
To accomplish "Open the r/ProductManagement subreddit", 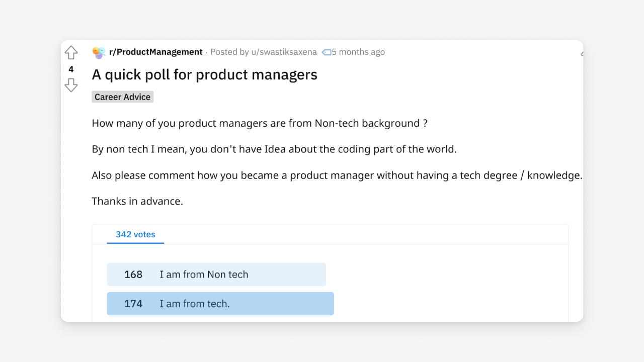I will (156, 52).
